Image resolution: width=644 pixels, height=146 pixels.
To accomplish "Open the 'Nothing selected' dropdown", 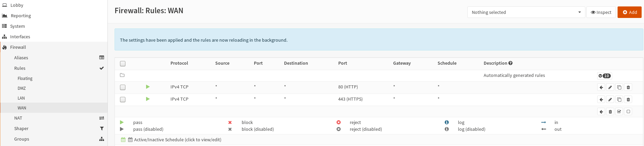I will [526, 12].
